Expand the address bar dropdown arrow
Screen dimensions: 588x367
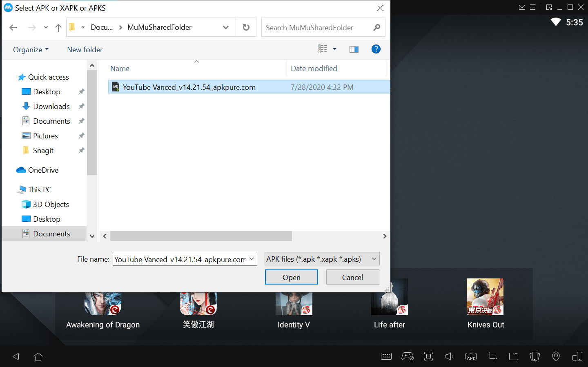click(x=226, y=27)
